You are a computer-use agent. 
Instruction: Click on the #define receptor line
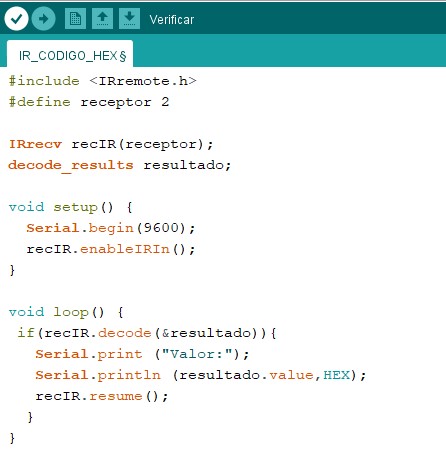(89, 102)
